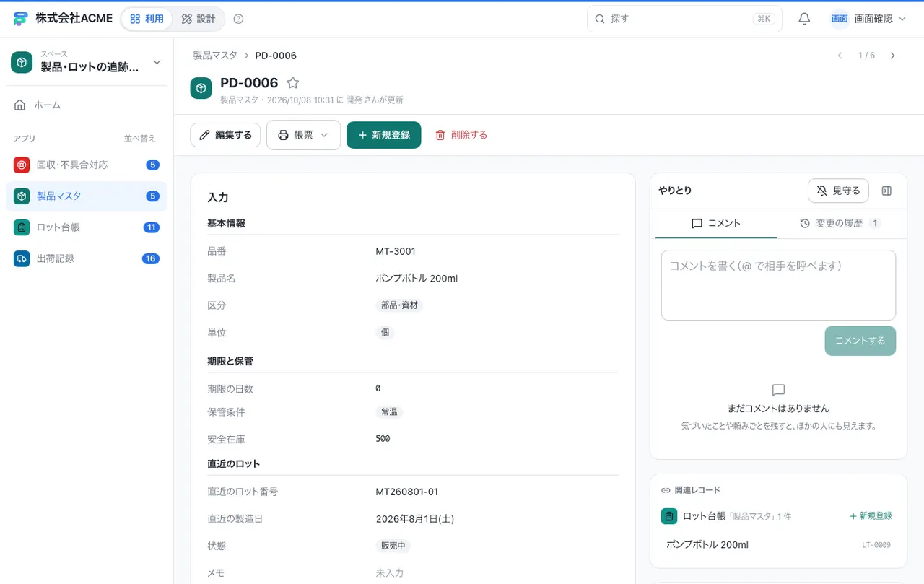
Task: Switch to 変更の履歴 tab
Action: click(x=840, y=224)
